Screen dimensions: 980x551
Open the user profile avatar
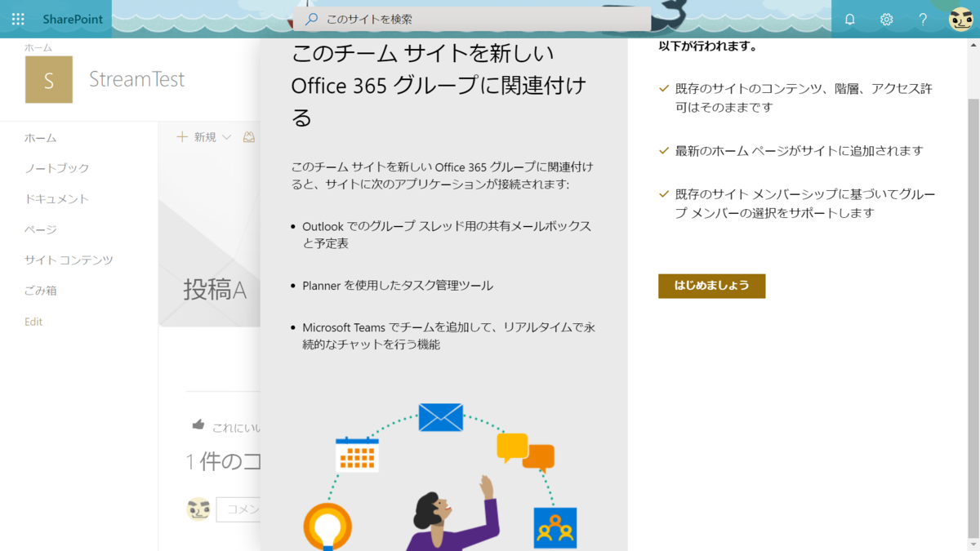point(960,19)
